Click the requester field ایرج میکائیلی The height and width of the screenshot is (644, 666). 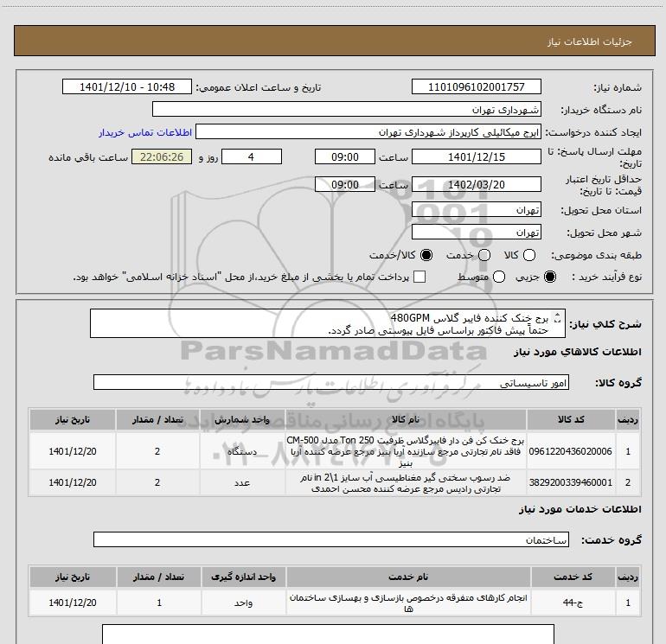point(368,132)
